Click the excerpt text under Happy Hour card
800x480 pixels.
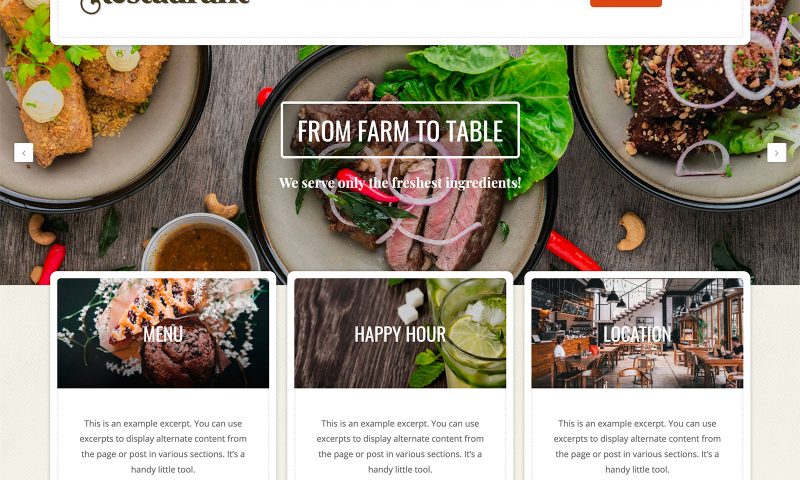pos(400,446)
